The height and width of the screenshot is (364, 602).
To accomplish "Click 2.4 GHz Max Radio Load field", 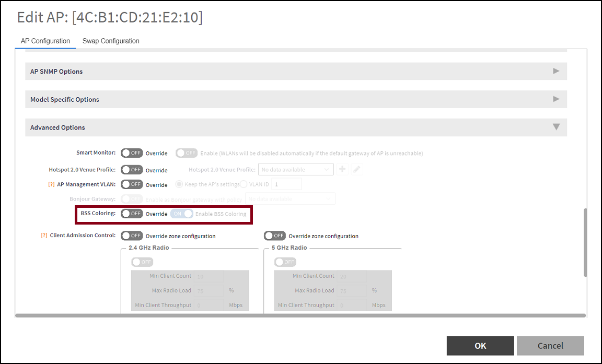I will point(209,291).
